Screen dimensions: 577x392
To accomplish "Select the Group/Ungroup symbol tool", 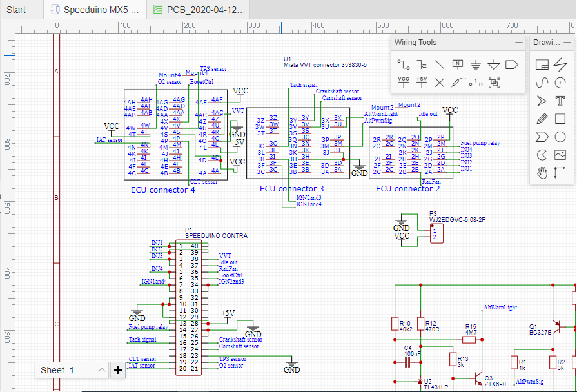I will click(494, 83).
